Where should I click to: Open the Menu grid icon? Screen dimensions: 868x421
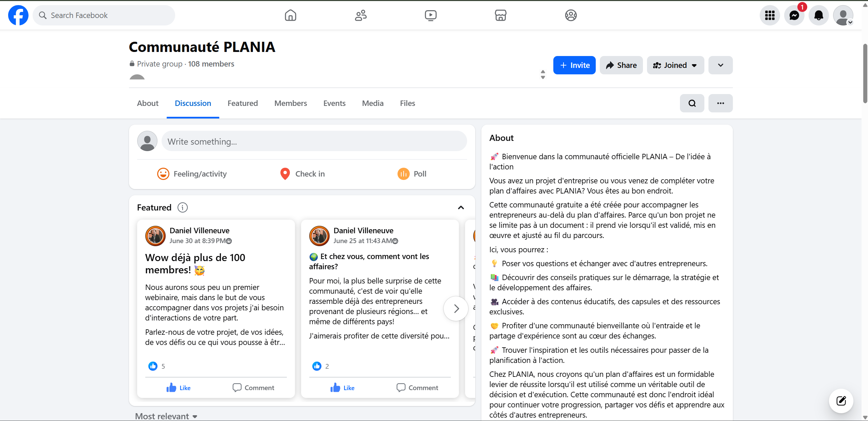(x=770, y=15)
